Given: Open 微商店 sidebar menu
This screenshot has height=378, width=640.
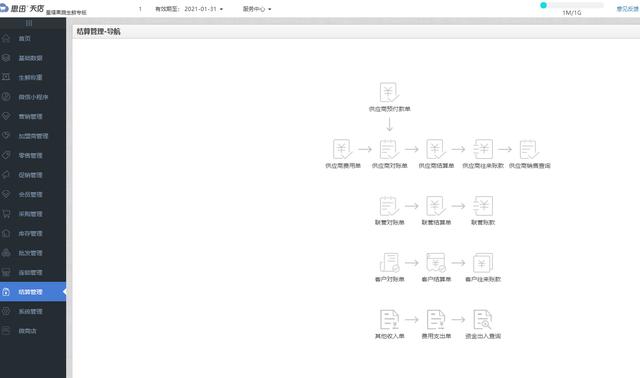Looking at the screenshot, I should pos(33,331).
